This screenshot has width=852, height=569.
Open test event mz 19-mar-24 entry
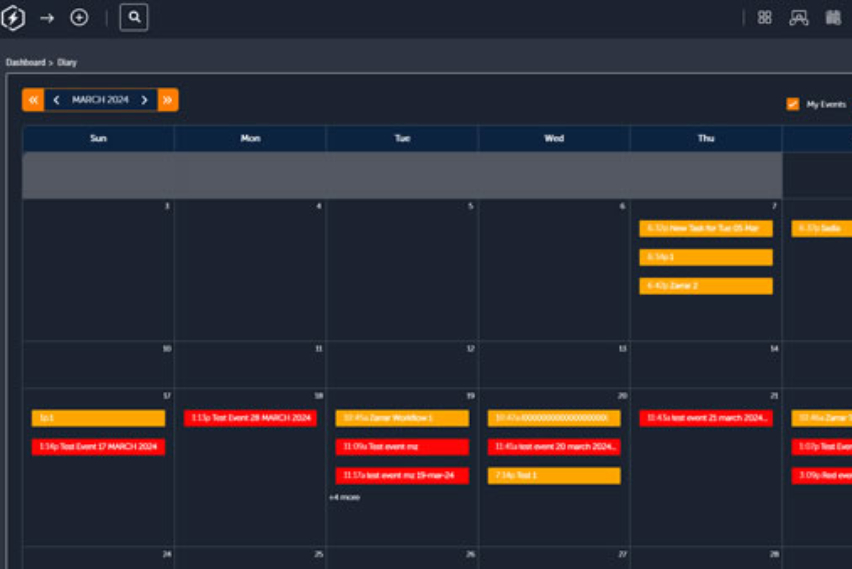402,476
